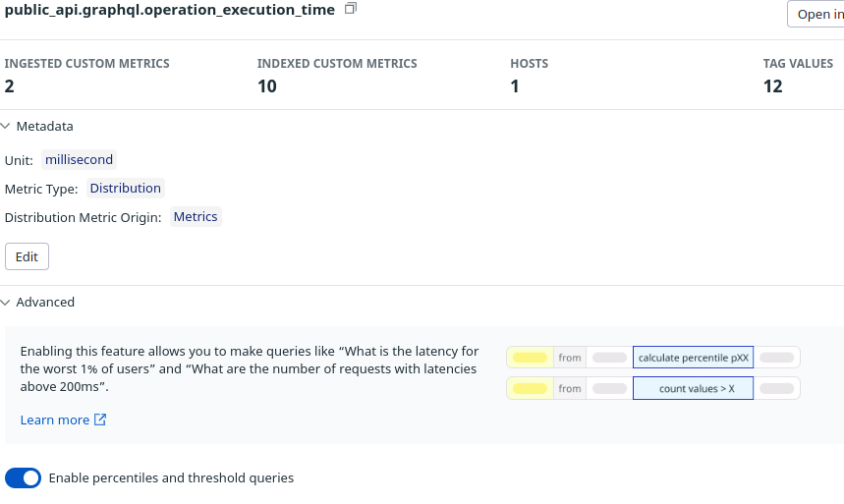Click the Ingested Custom Metrics count
Image resolution: width=844 pixels, height=504 pixels.
(x=10, y=86)
